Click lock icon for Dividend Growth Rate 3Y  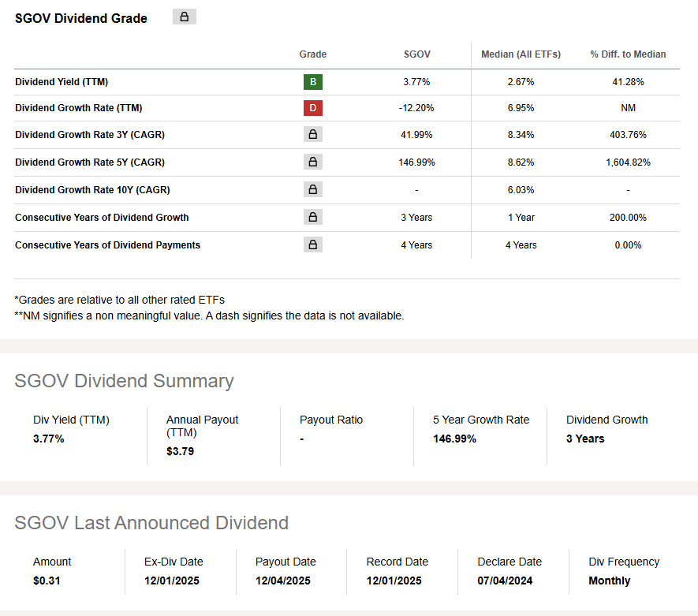pos(313,134)
